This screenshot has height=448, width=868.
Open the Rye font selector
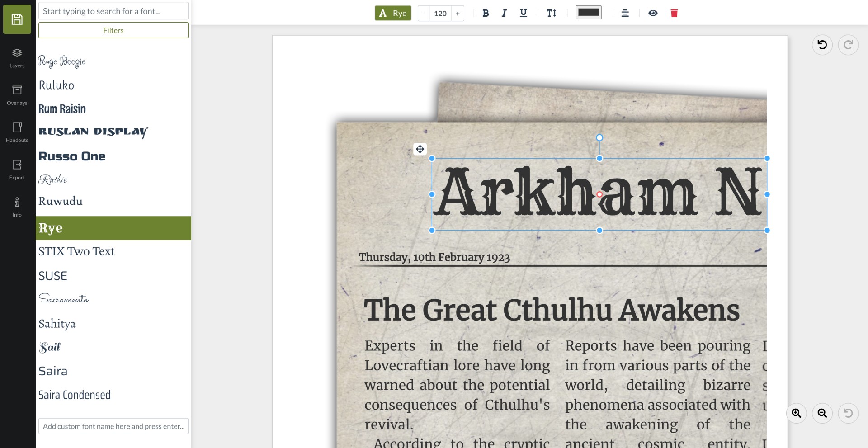coord(393,13)
